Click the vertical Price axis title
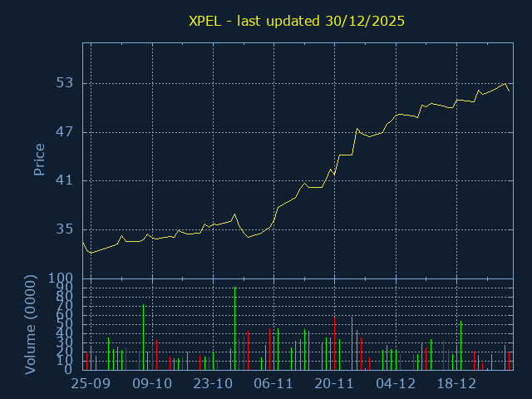Viewport: 532px width, 399px height. (x=39, y=160)
